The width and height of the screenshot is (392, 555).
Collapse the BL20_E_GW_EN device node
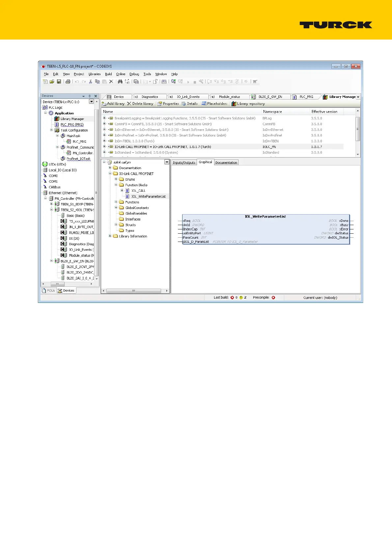51,261
